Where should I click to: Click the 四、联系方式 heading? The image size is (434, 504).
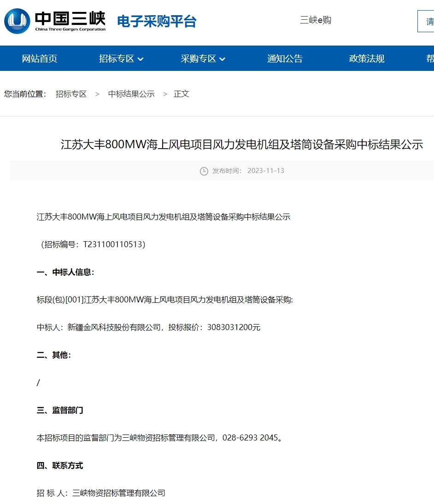pyautogui.click(x=60, y=465)
